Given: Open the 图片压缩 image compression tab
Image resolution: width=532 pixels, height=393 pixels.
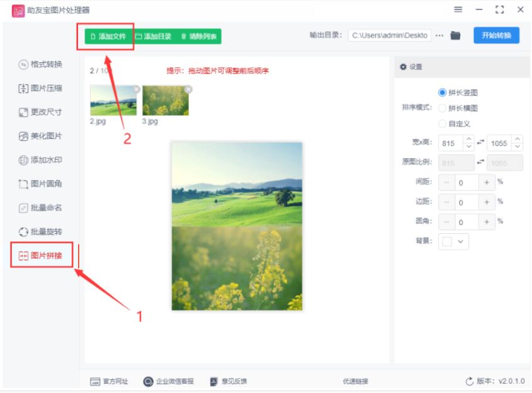Looking at the screenshot, I should tap(41, 88).
